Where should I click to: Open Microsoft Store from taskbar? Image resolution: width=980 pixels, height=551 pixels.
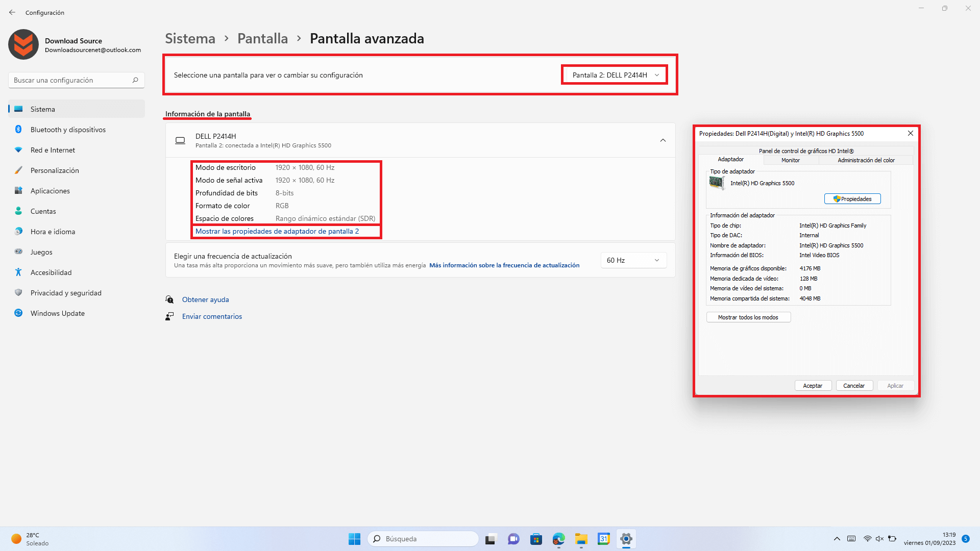(x=536, y=539)
